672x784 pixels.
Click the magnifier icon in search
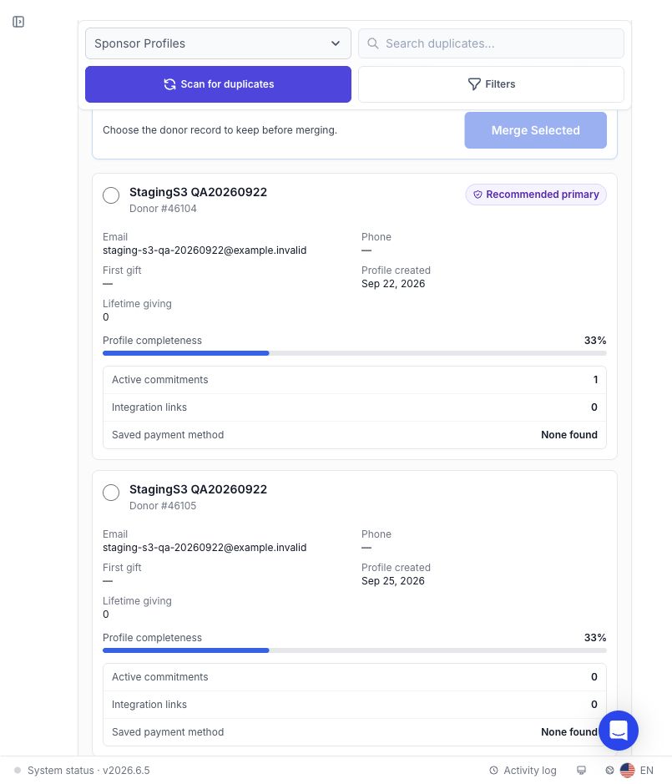click(373, 43)
